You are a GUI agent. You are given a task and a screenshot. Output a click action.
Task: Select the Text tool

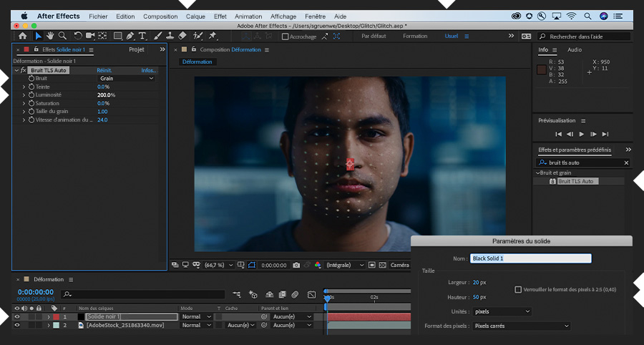[142, 36]
